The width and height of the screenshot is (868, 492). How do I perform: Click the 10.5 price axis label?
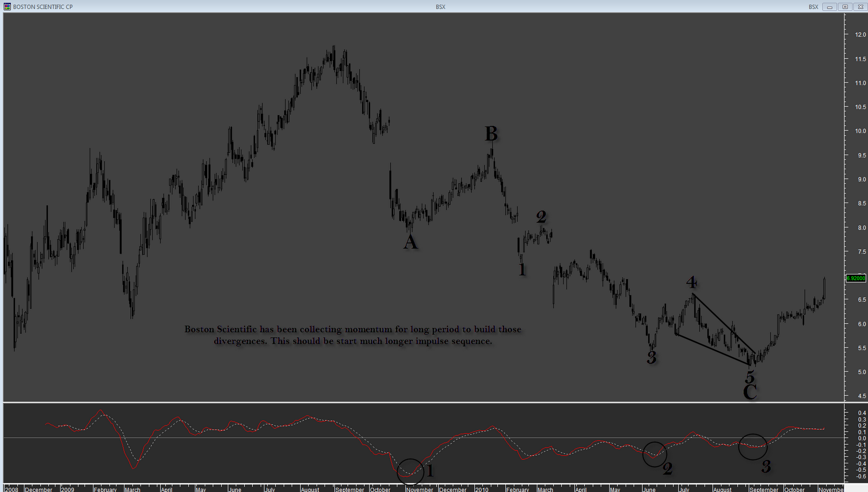click(x=860, y=107)
